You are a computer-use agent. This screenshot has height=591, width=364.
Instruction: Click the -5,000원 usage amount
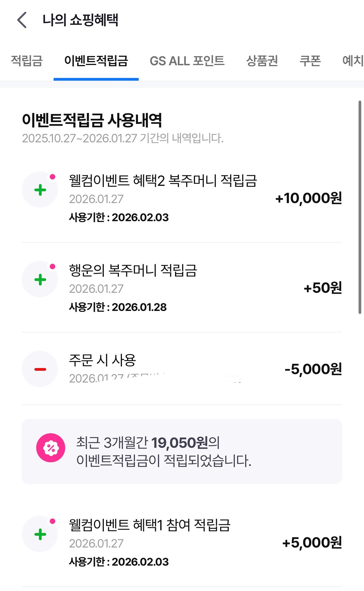(x=313, y=369)
